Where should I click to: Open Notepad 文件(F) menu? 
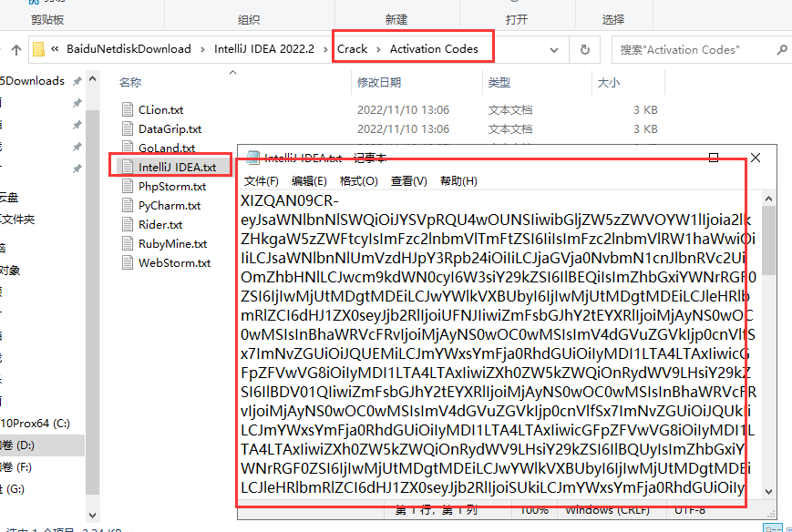click(x=262, y=181)
